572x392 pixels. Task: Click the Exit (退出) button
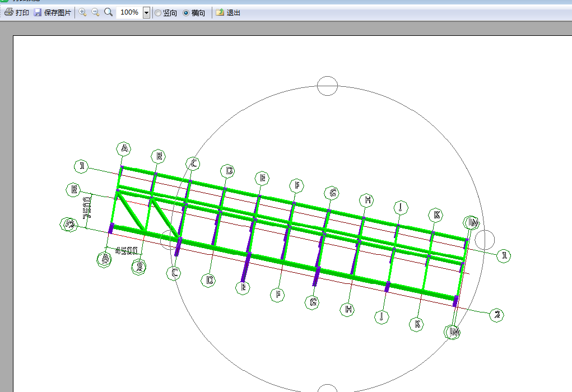coord(228,12)
